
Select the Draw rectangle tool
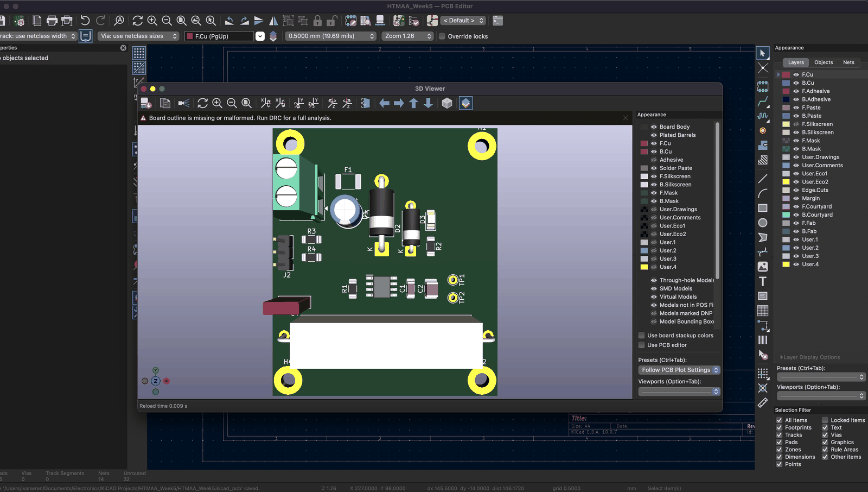pos(763,208)
